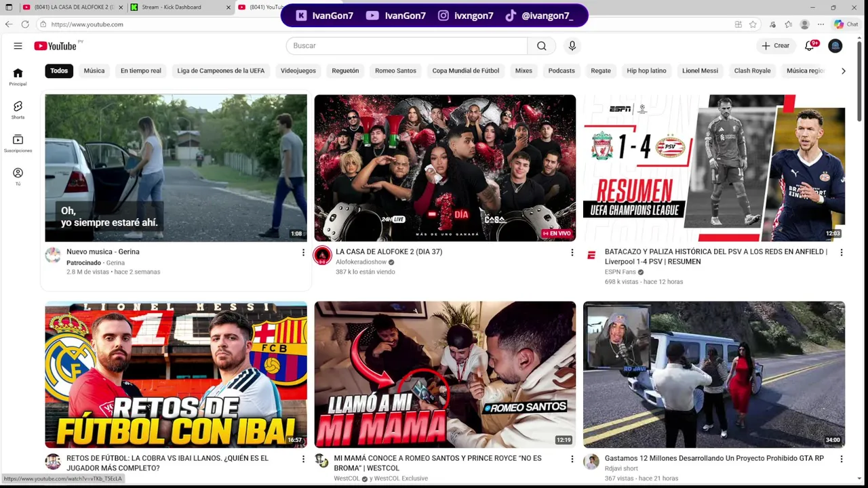Click the Liverpool 1-4 PSV thumbnail
This screenshot has height=488, width=868.
click(x=714, y=168)
